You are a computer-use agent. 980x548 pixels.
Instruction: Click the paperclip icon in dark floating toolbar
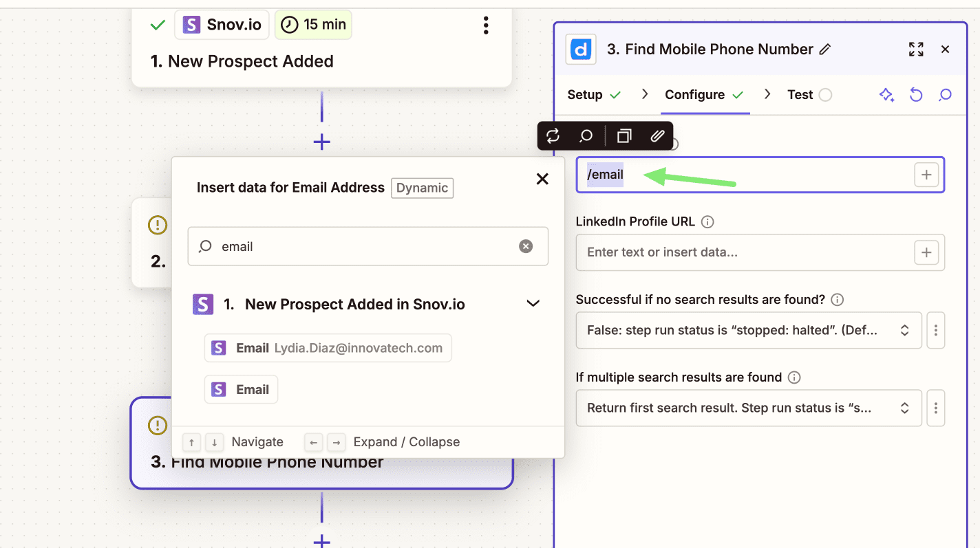coord(657,136)
